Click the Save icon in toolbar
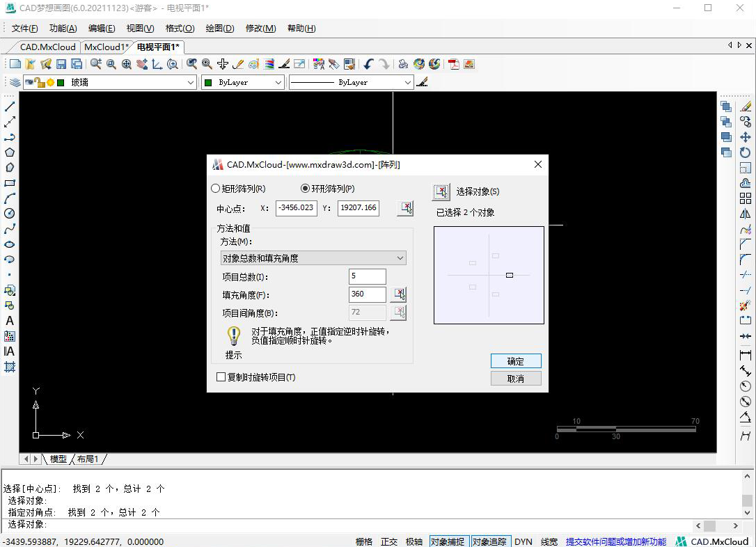Screen dimensions: 756x547 click(x=61, y=64)
